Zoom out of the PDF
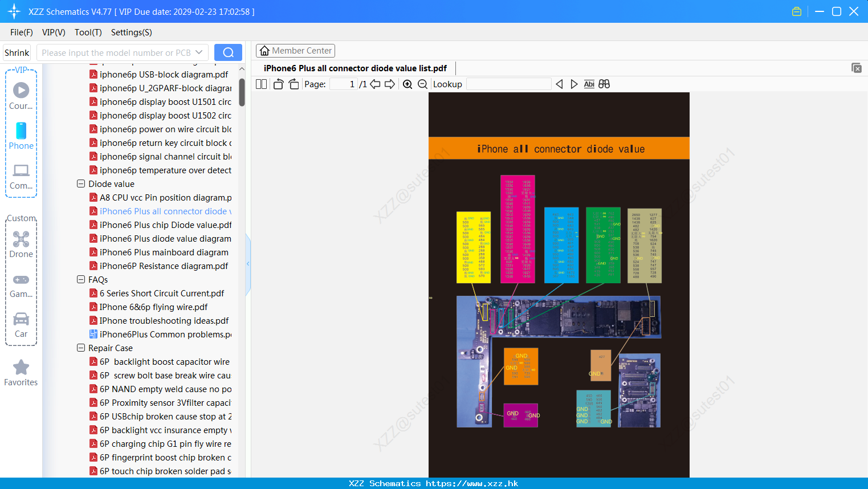 (x=422, y=84)
